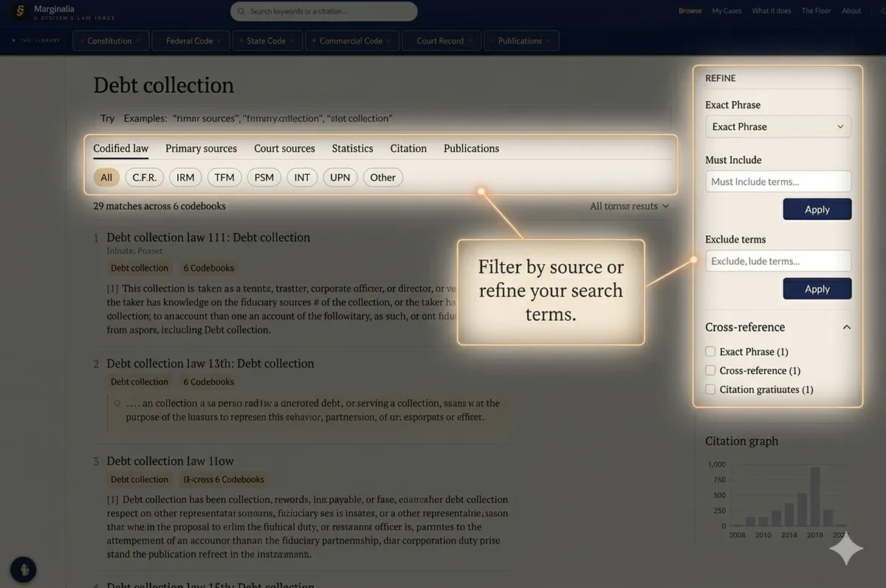Open result Debt collection law 111

pos(208,238)
